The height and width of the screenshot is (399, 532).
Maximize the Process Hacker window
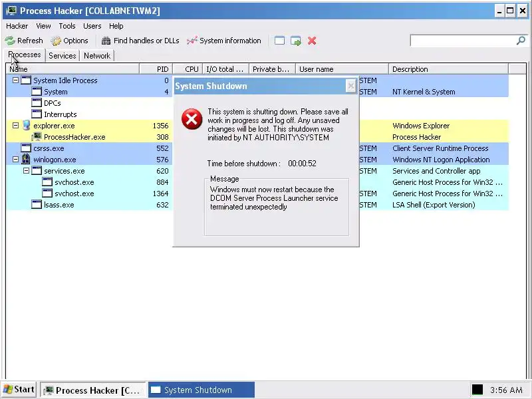click(510, 11)
